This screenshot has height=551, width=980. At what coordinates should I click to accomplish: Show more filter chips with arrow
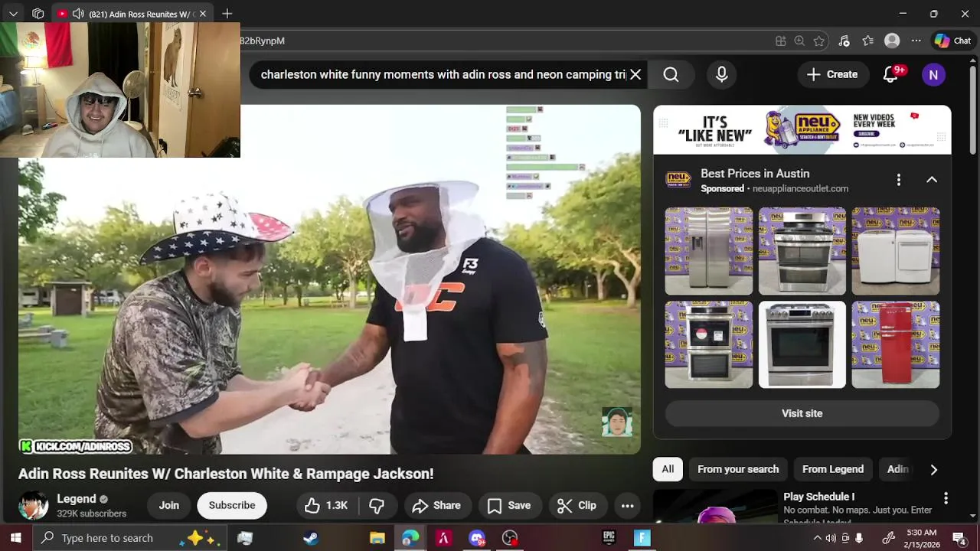click(933, 469)
